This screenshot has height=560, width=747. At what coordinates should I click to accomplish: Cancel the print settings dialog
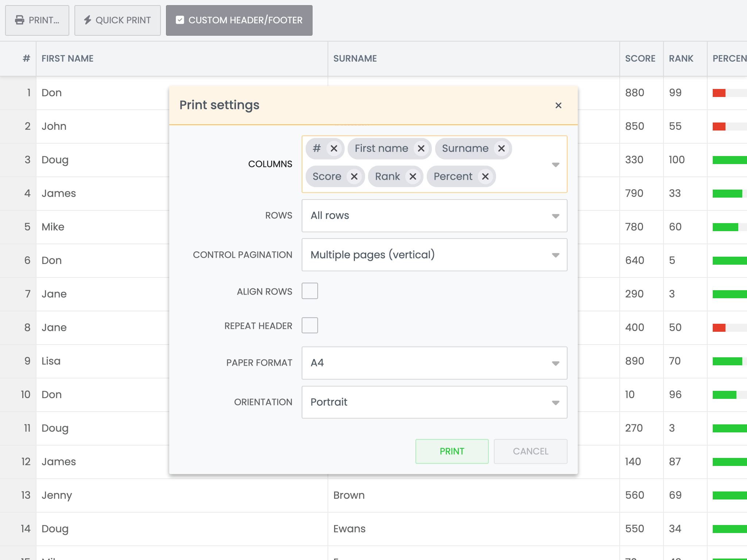pos(531,451)
